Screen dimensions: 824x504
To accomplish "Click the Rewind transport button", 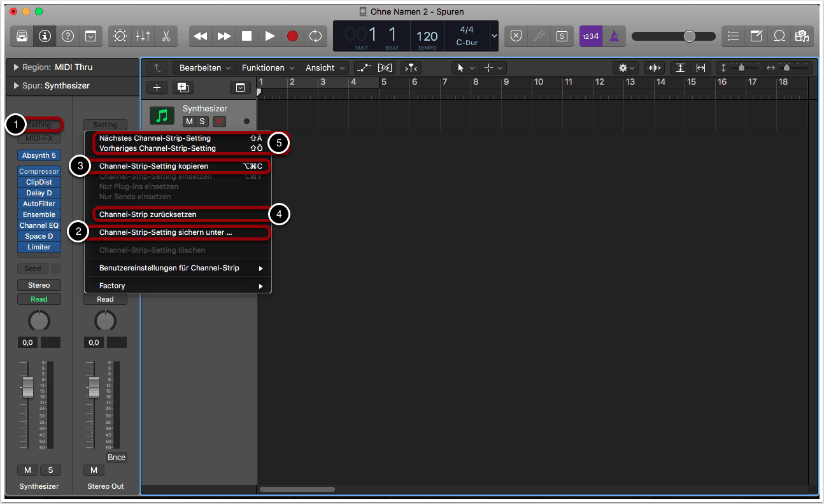I will click(201, 36).
